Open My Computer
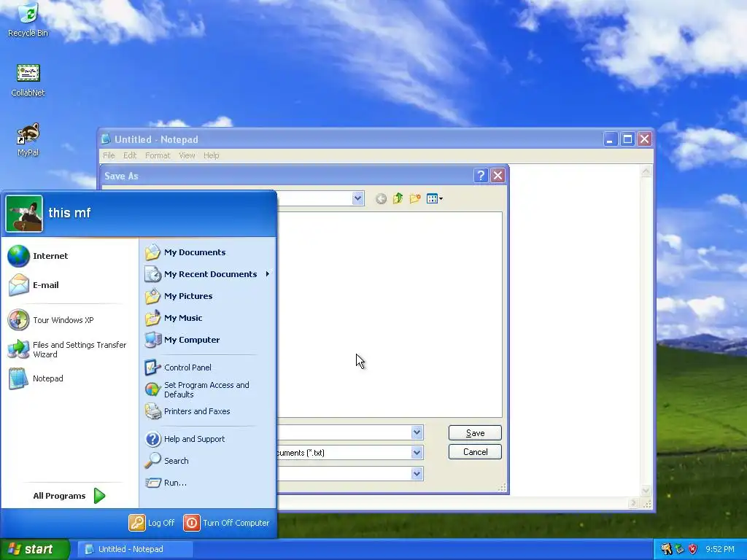This screenshot has width=747, height=560. pos(208,340)
